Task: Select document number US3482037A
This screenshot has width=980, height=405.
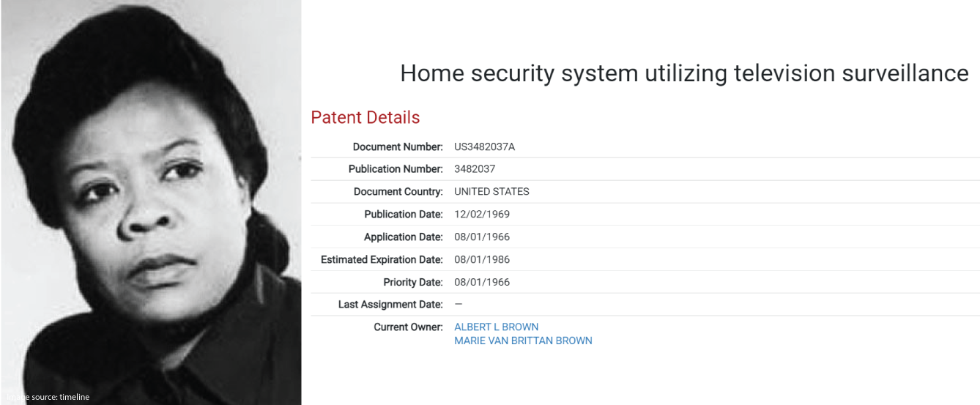Action: click(484, 146)
